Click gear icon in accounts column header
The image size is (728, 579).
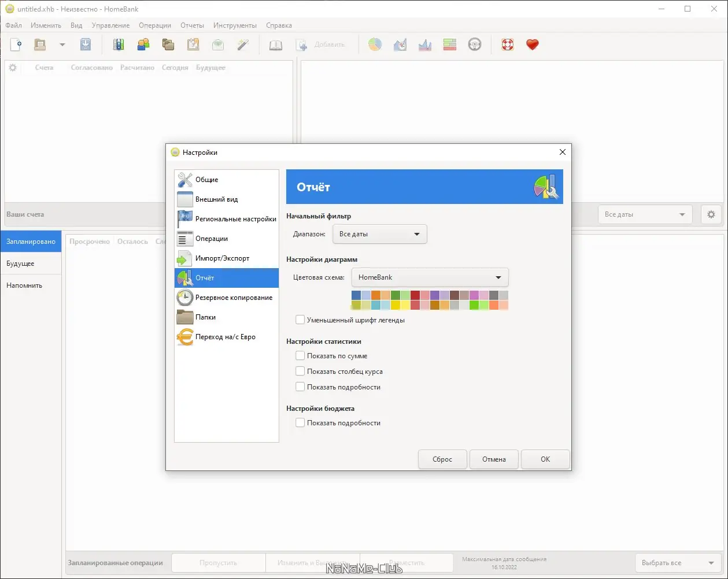point(13,68)
